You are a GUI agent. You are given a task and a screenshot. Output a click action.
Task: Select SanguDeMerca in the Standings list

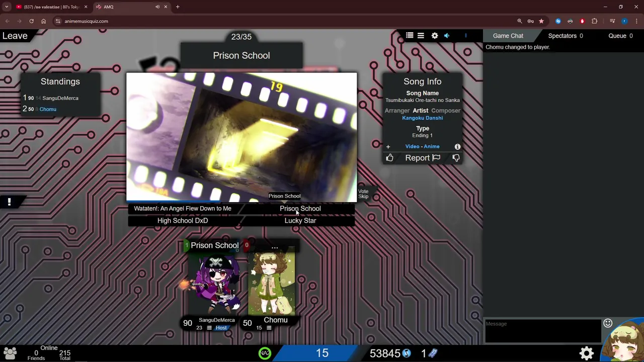(x=60, y=98)
